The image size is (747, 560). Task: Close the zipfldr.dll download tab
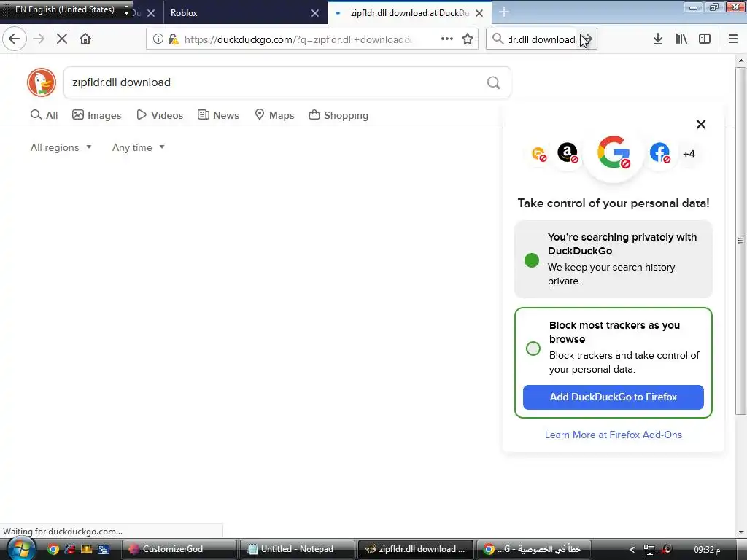pyautogui.click(x=479, y=13)
